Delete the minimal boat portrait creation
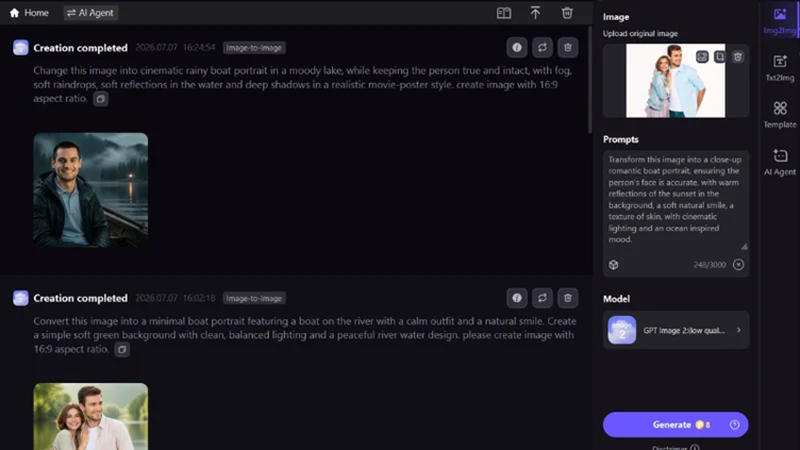Screen dimensions: 800x450 click(x=567, y=298)
